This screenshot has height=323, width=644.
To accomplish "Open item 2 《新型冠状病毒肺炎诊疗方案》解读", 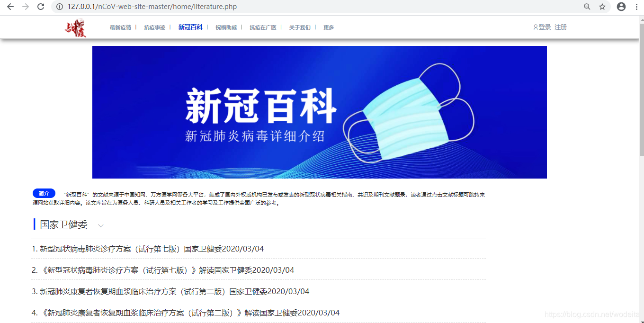I will pyautogui.click(x=163, y=270).
